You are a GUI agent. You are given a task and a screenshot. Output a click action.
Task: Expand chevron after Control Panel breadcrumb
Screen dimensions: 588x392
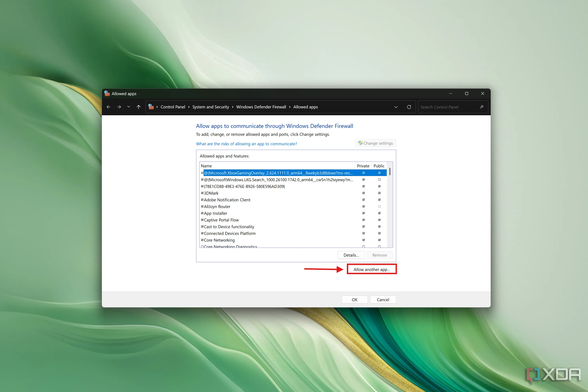(189, 107)
